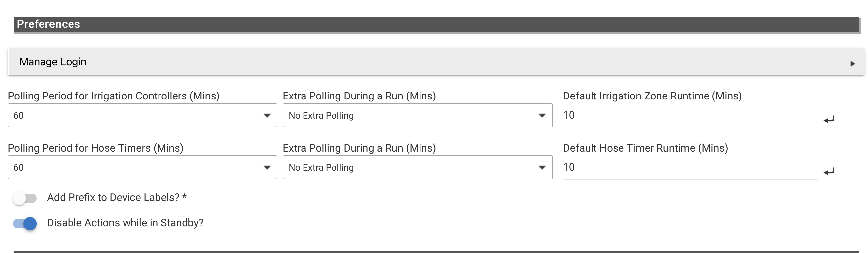Click caret arrow of Irrigation Controllers polling dropdown
Screen dimensions: 868x253
(267, 116)
